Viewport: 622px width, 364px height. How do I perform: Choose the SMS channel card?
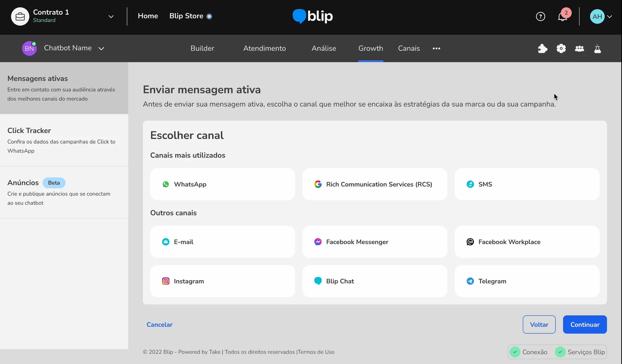[x=527, y=184]
